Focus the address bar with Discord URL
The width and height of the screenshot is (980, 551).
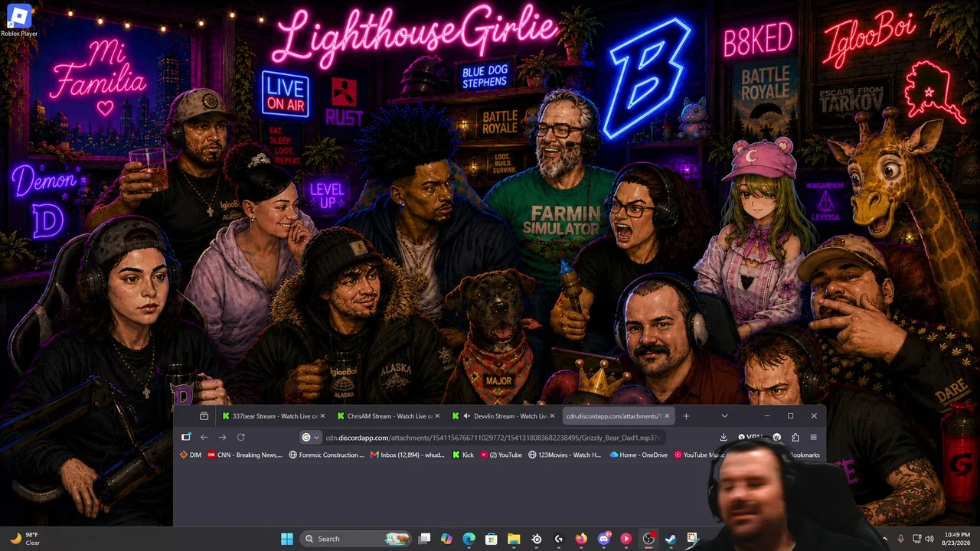(x=493, y=437)
